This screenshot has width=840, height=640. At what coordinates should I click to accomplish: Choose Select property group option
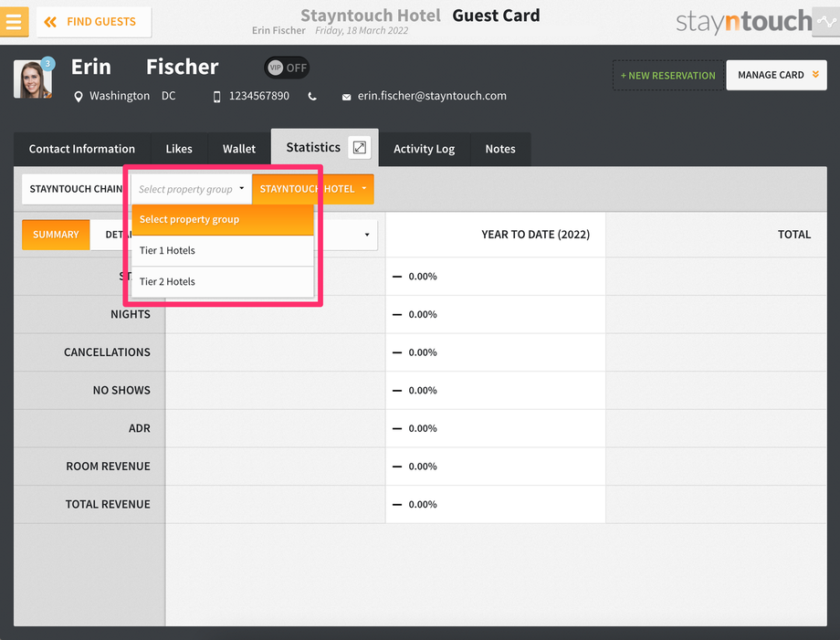[x=222, y=220]
